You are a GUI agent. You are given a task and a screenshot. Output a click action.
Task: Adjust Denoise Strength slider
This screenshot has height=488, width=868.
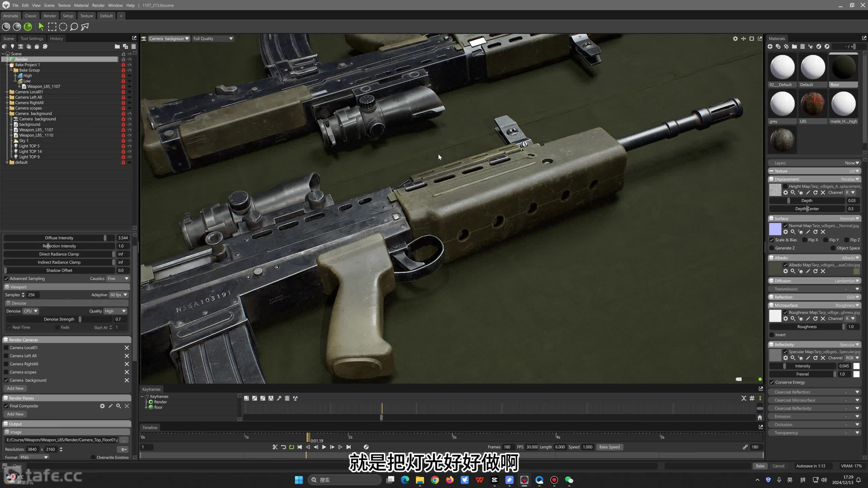pyautogui.click(x=59, y=319)
